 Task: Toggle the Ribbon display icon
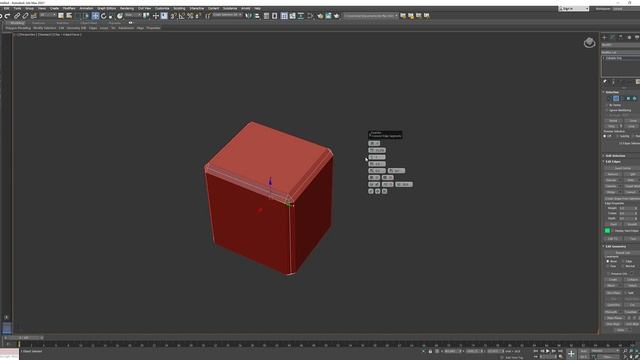pyautogui.click(x=284, y=16)
